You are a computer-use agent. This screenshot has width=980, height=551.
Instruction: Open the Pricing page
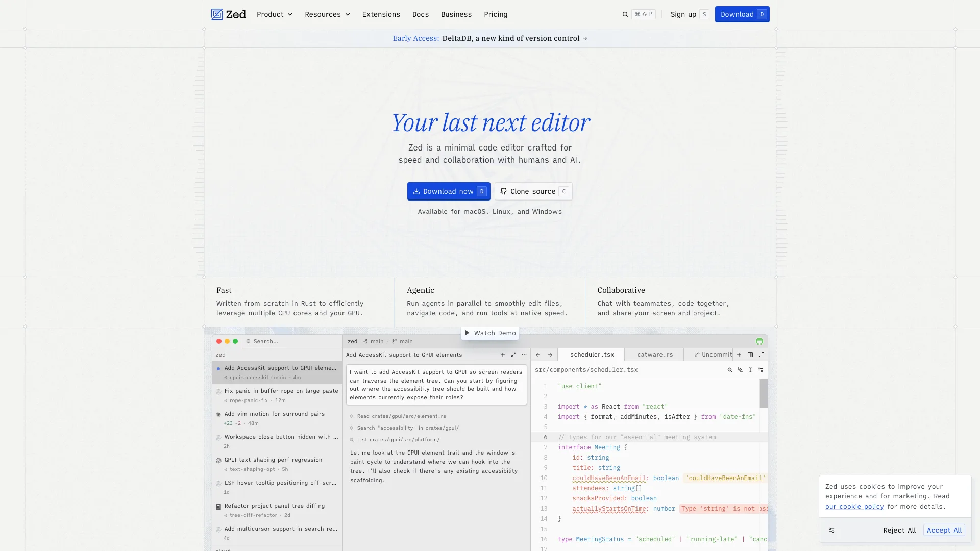coord(496,14)
